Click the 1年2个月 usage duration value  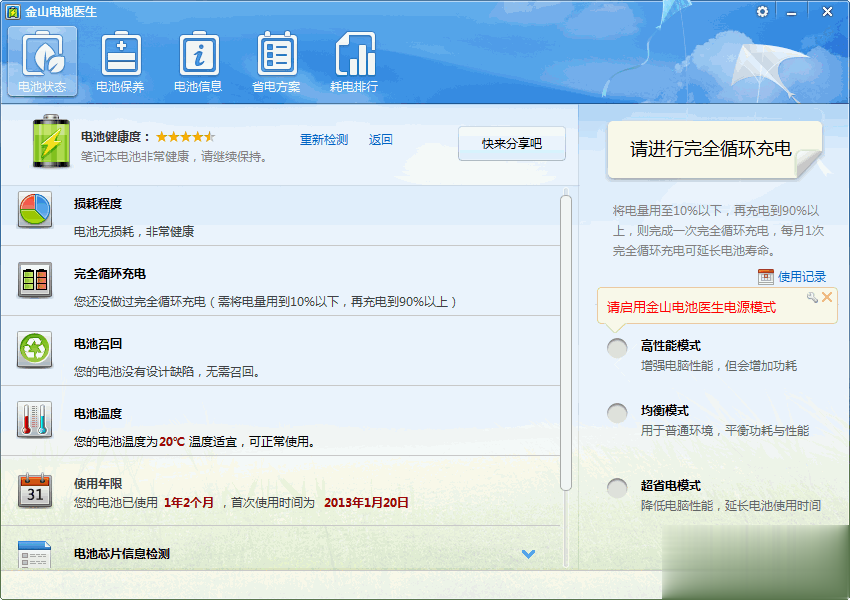coord(189,502)
